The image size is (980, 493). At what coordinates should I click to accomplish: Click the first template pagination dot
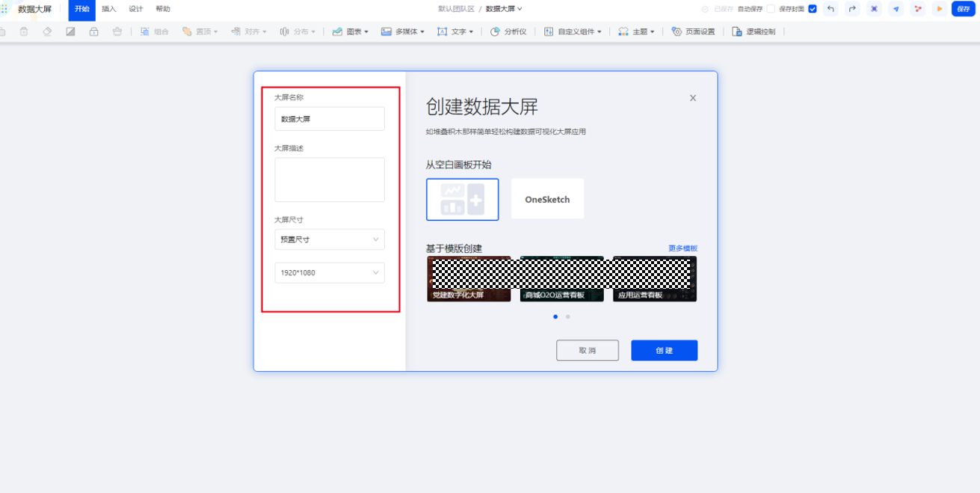(555, 316)
